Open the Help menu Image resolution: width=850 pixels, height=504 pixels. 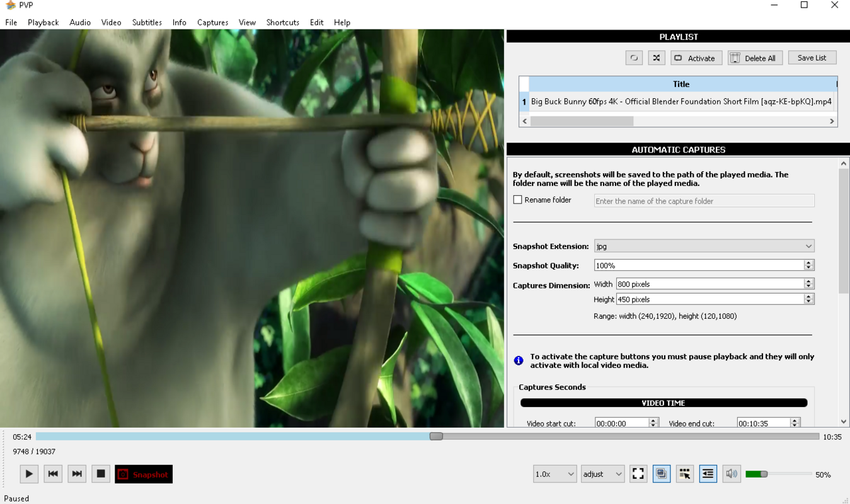tap(342, 22)
